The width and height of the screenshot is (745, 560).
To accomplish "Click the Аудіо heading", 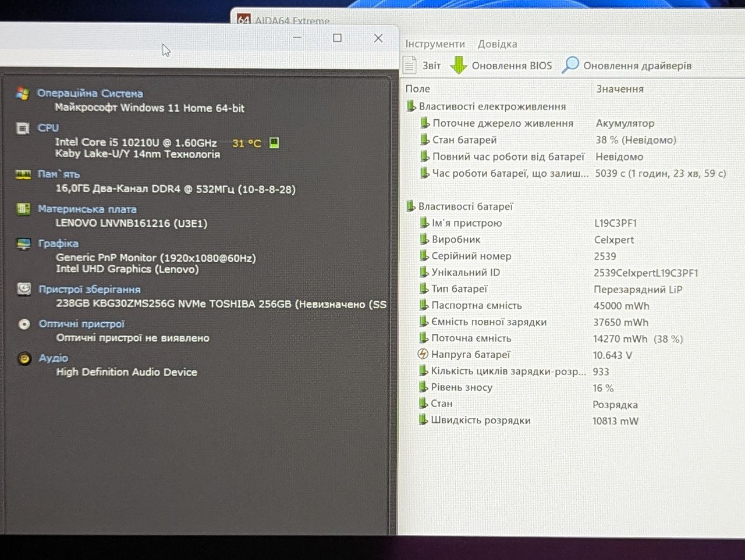I will point(54,358).
